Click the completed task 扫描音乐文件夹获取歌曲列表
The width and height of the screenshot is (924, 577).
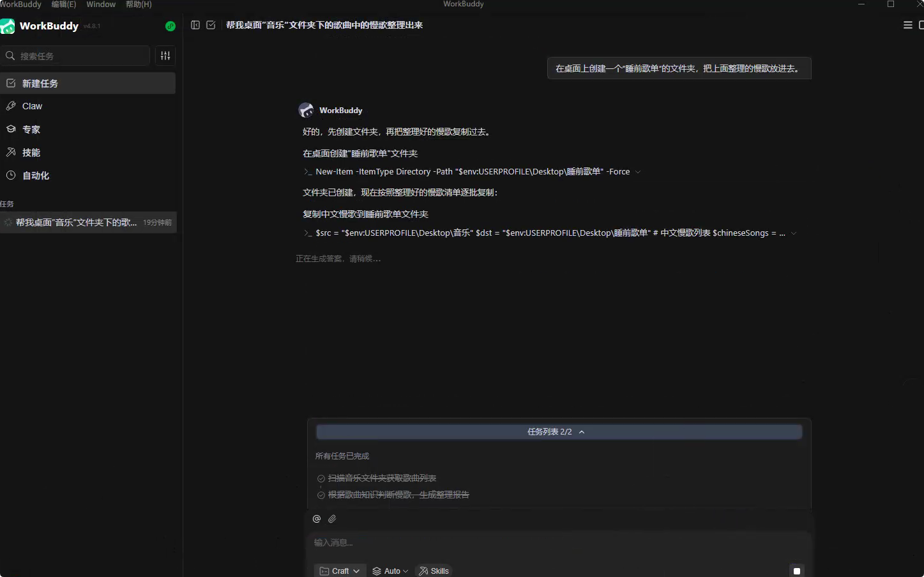pyautogui.click(x=382, y=478)
